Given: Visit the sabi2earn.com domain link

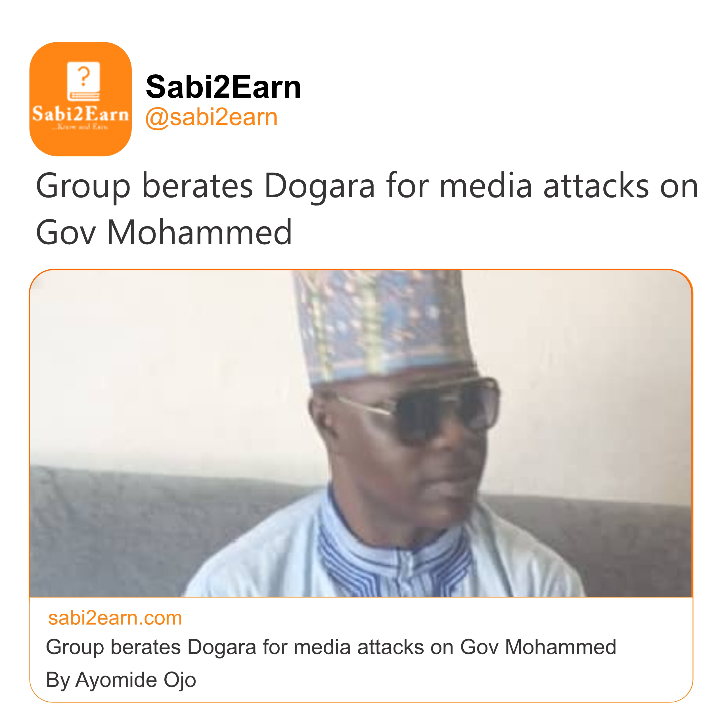Looking at the screenshot, I should [115, 618].
